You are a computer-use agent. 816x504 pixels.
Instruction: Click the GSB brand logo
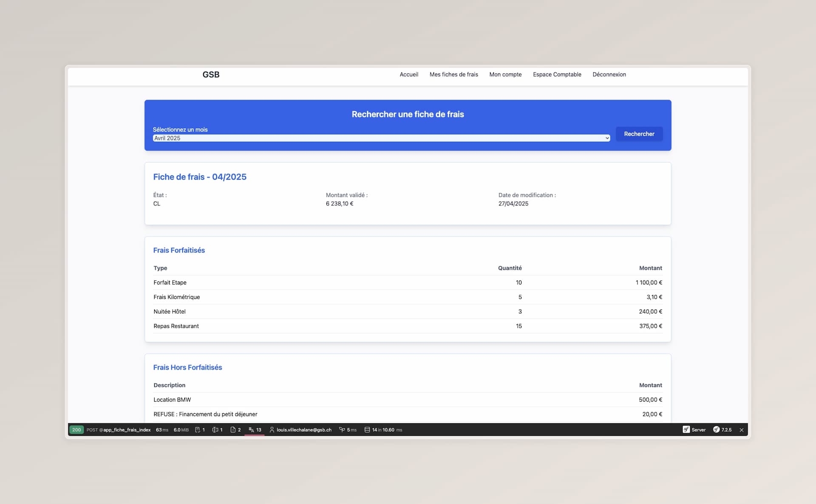tap(211, 74)
